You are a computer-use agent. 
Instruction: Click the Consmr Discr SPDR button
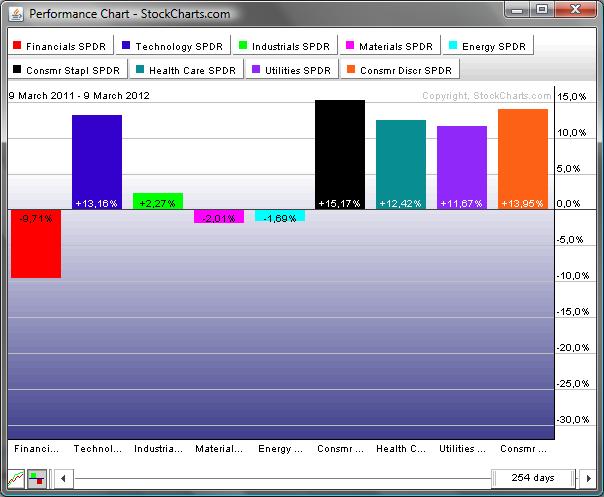tap(400, 69)
